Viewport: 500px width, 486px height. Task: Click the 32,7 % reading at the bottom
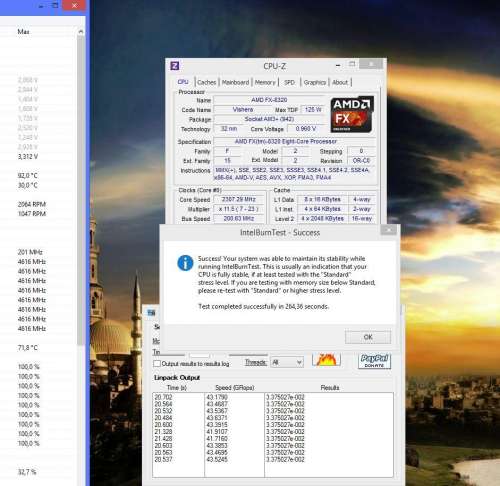[x=27, y=472]
